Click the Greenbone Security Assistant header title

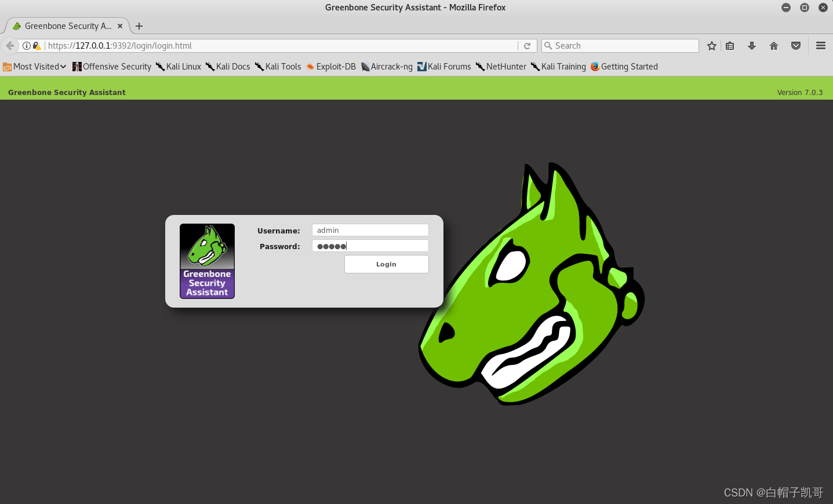coord(67,92)
